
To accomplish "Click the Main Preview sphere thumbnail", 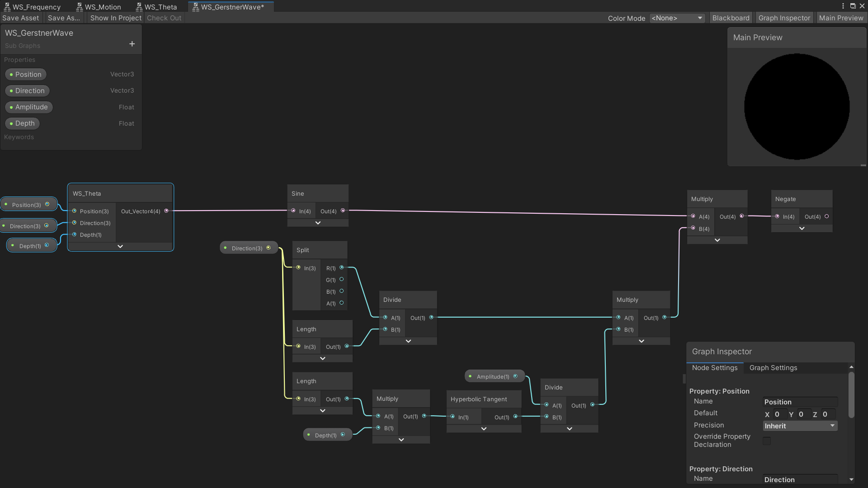I will point(797,107).
